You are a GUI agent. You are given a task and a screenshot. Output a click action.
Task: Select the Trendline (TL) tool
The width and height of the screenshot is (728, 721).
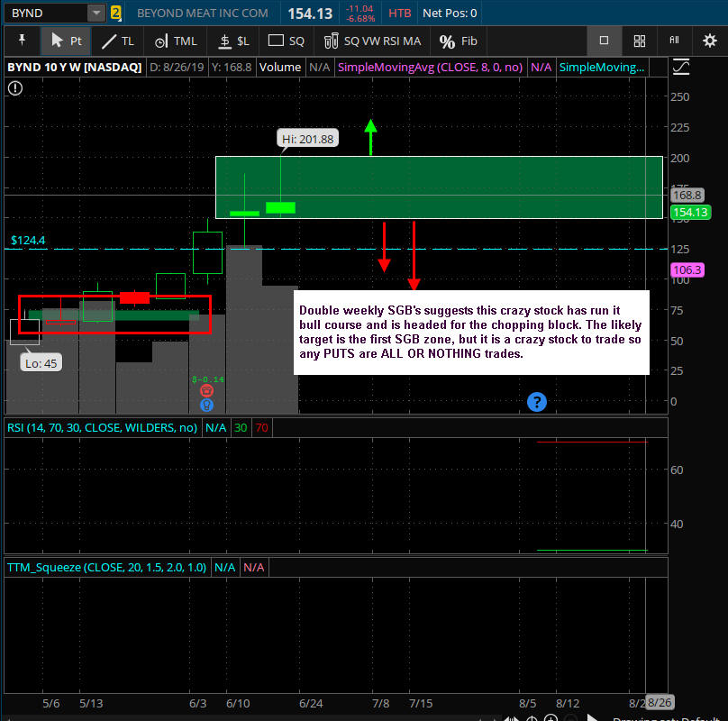(x=117, y=41)
